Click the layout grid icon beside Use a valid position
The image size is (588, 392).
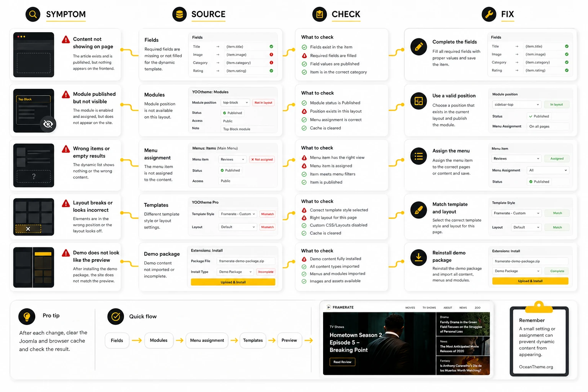coord(418,101)
